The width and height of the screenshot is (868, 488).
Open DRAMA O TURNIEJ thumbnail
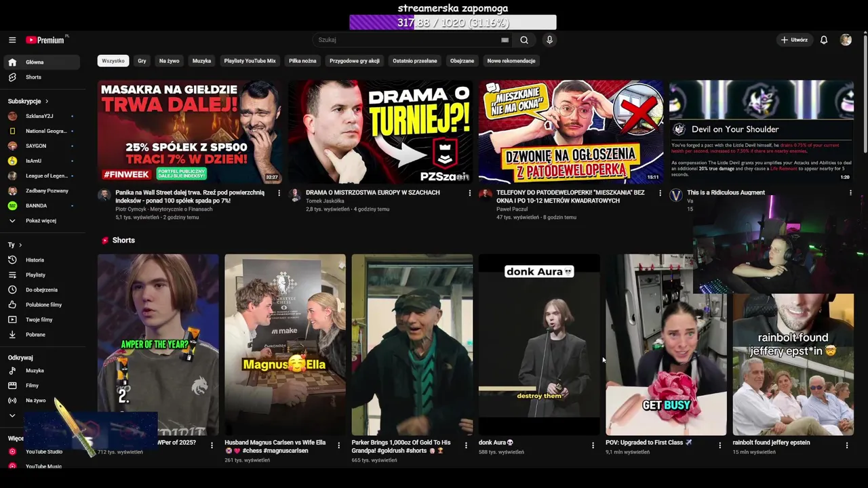380,132
